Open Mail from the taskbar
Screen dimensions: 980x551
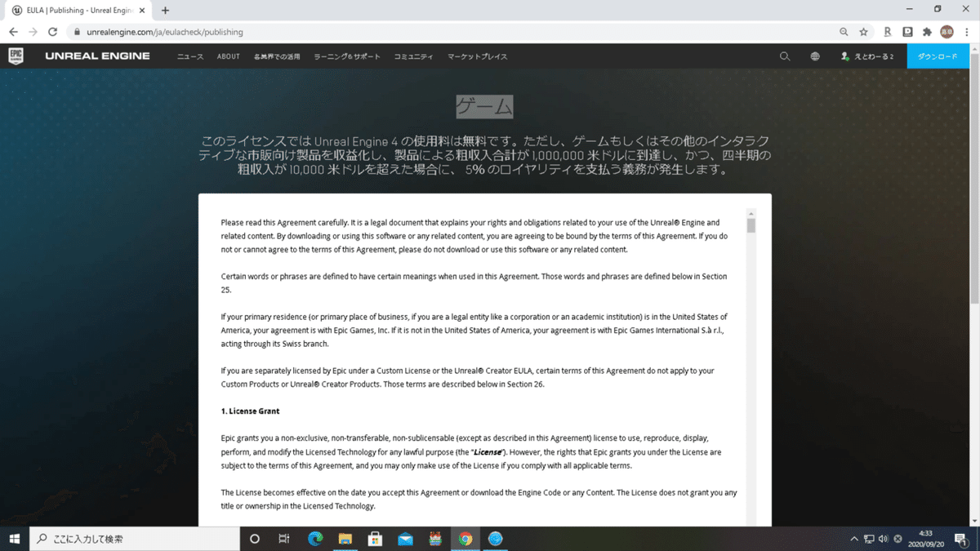pos(405,539)
